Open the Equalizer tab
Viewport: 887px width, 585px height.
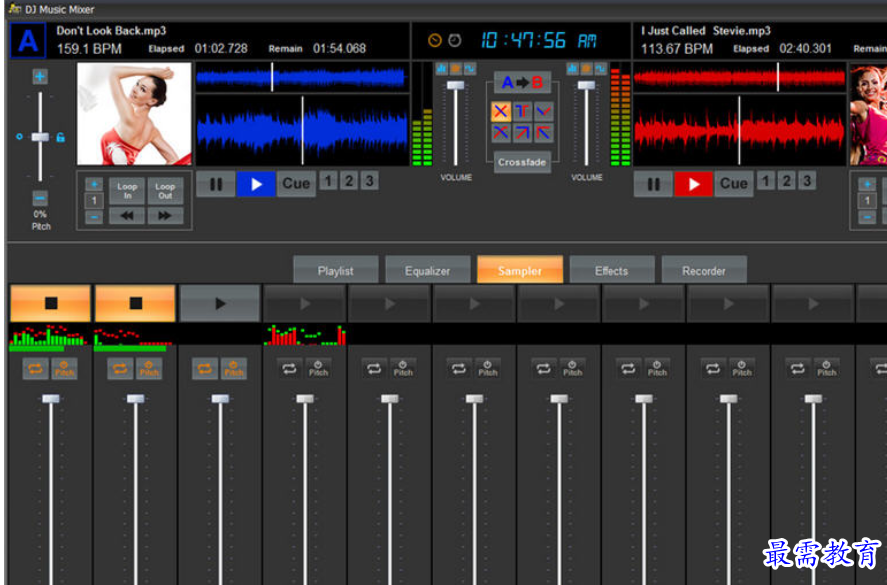click(x=428, y=270)
